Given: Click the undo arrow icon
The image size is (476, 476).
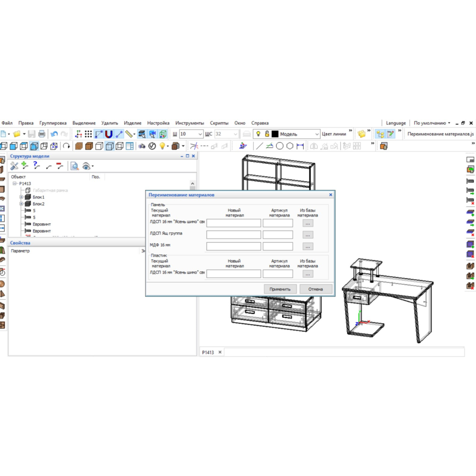Looking at the screenshot, I should (x=54, y=134).
